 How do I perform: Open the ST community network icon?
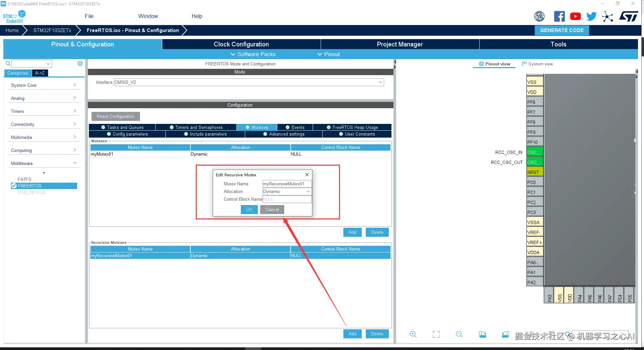point(608,16)
